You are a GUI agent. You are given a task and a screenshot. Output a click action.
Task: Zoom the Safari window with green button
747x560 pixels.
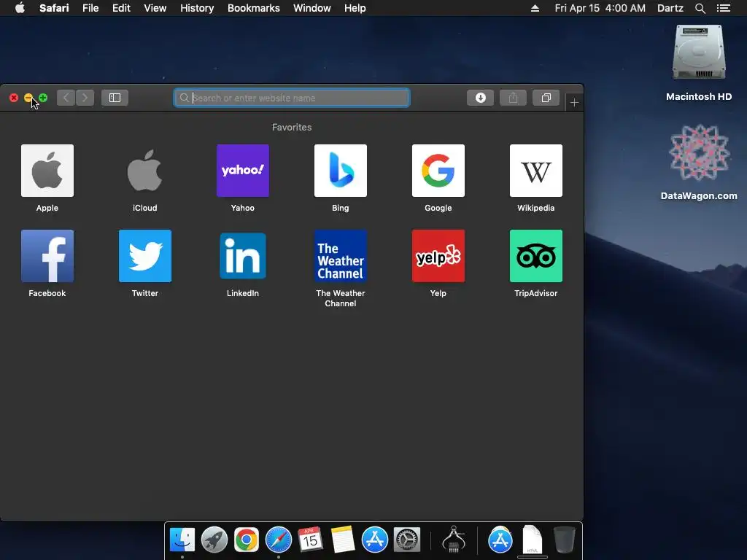43,98
